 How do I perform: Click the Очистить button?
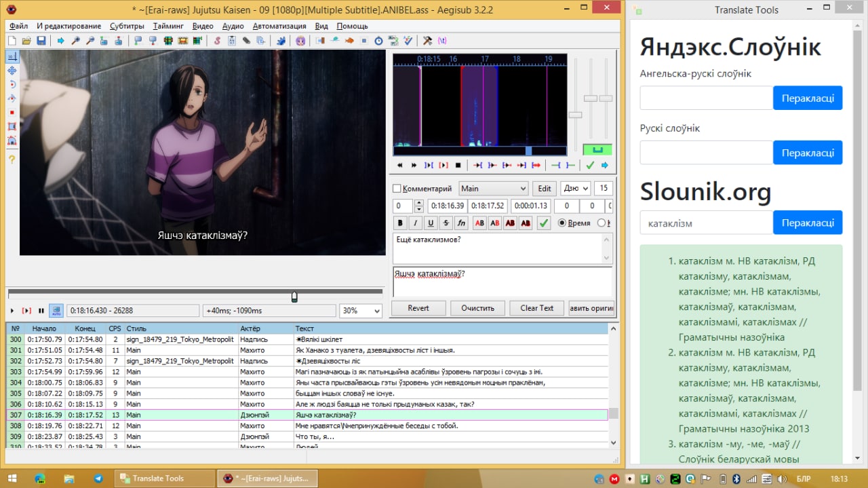[x=477, y=308]
